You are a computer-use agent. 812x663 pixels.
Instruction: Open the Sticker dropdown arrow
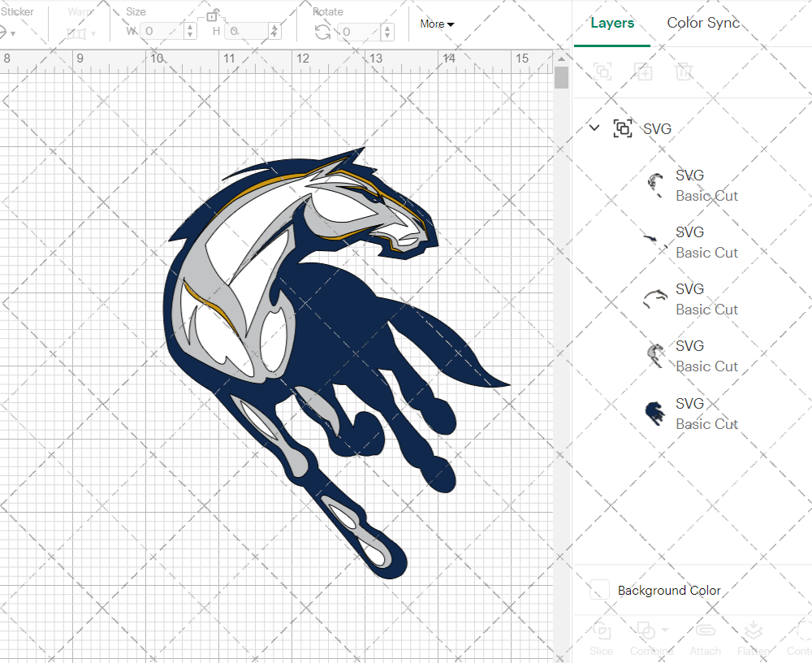[15, 32]
